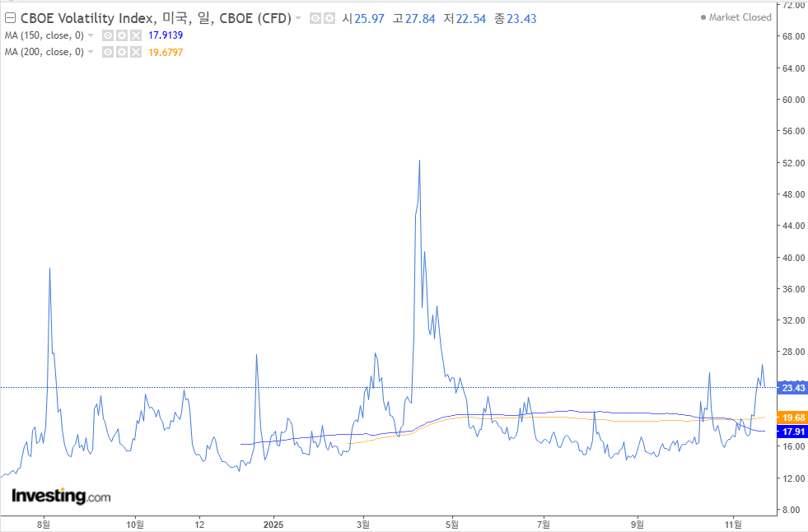Click the orange 19.68 MA price label on the axis
Screen dimensions: 808x532
(792, 418)
